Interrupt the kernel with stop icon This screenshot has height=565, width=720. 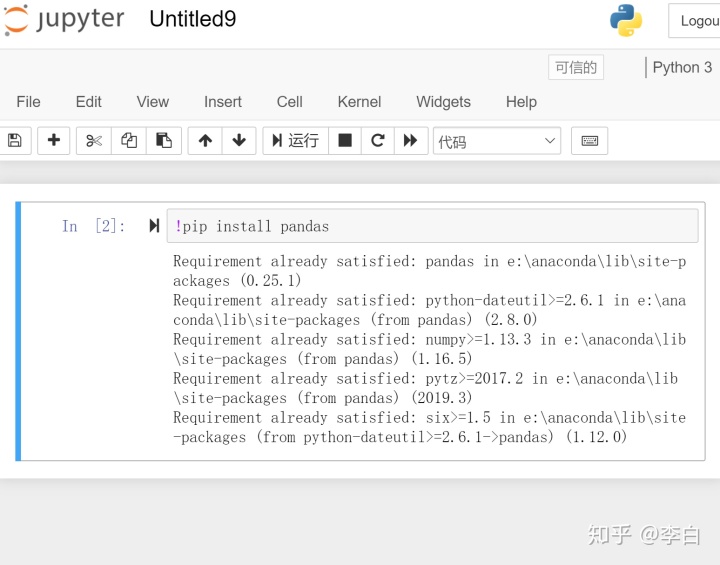345,141
